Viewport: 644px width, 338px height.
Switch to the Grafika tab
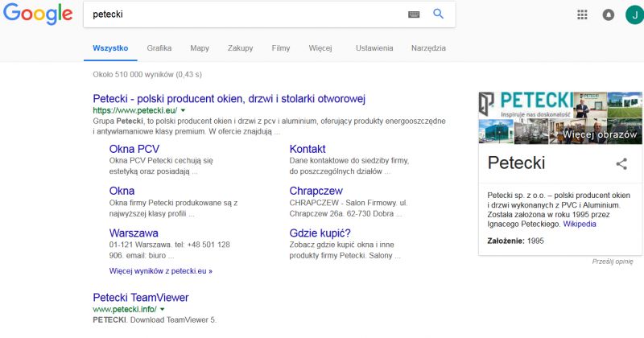click(x=159, y=48)
